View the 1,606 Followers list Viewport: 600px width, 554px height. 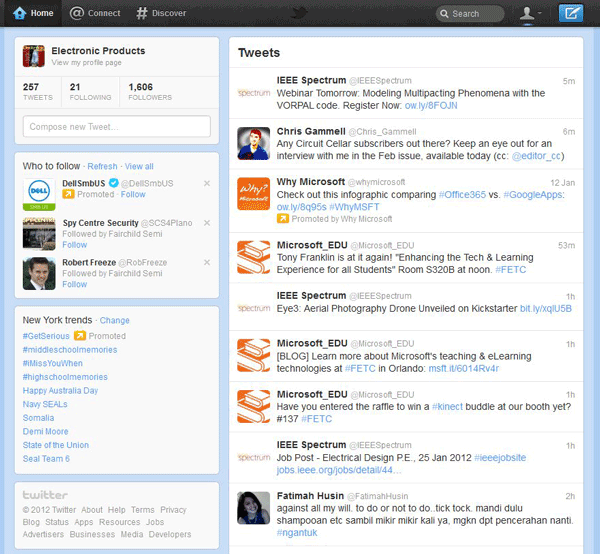click(150, 92)
